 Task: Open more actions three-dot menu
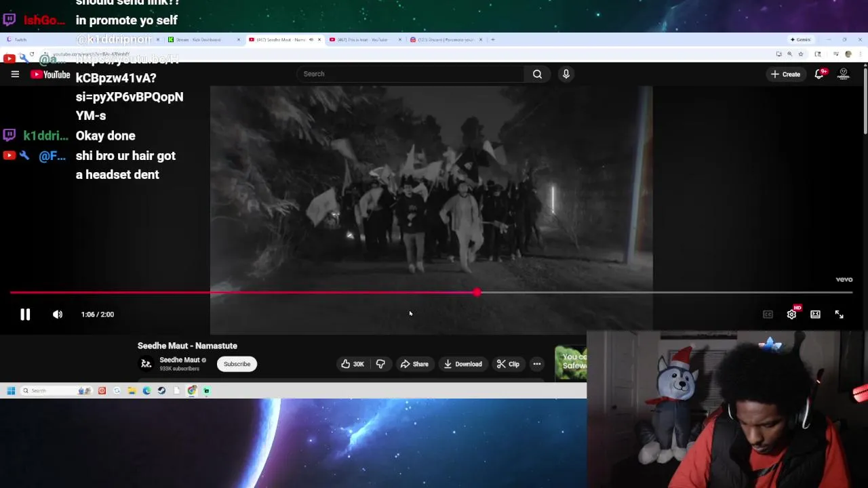[x=537, y=364]
